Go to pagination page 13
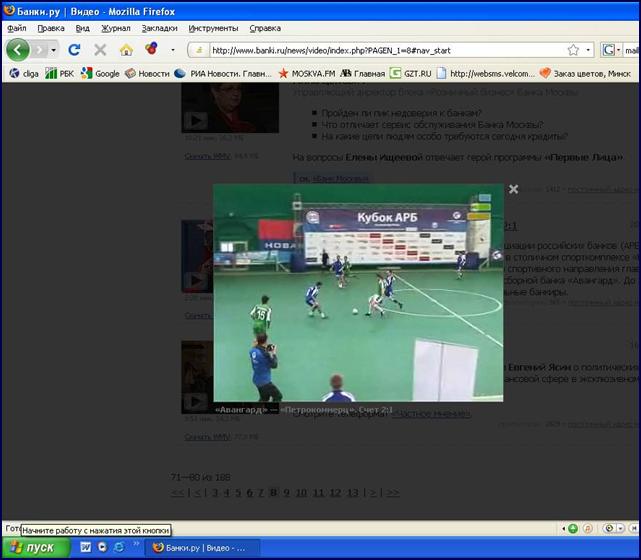 [353, 493]
